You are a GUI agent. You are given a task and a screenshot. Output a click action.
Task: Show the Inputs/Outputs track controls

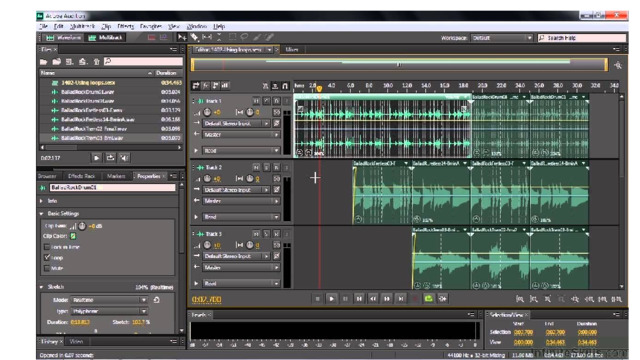(x=196, y=86)
